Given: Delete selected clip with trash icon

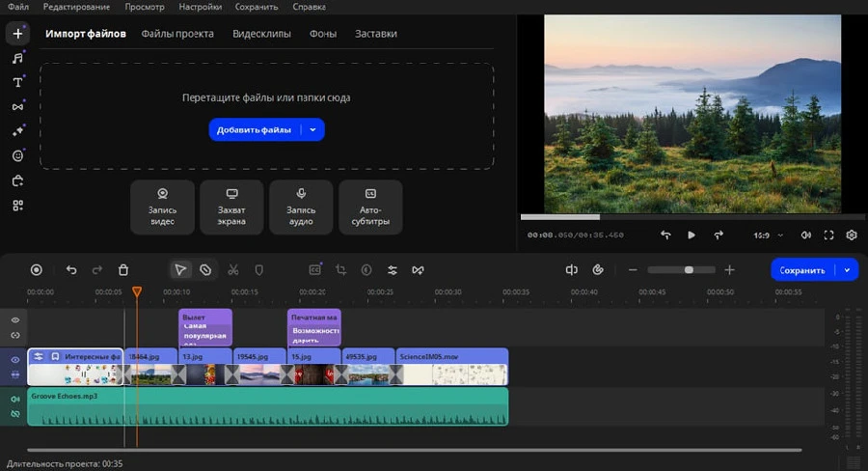Looking at the screenshot, I should point(123,270).
